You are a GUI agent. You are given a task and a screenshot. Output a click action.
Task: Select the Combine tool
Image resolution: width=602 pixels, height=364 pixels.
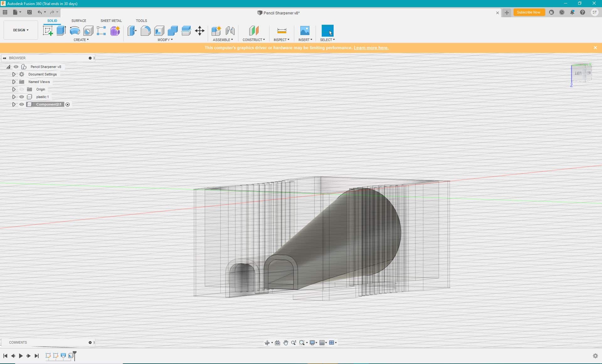(x=172, y=31)
